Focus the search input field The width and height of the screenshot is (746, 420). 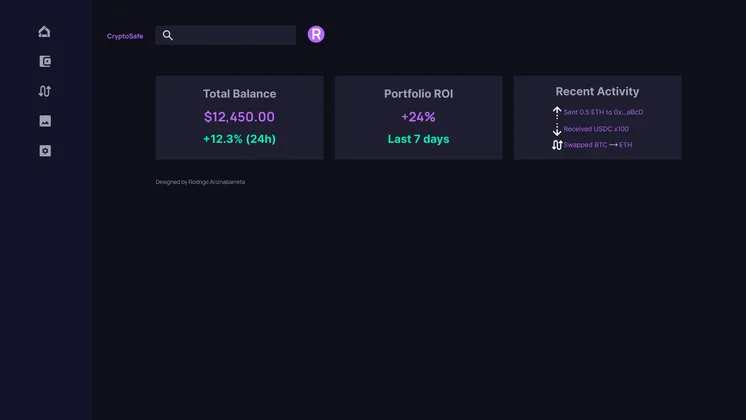226,35
